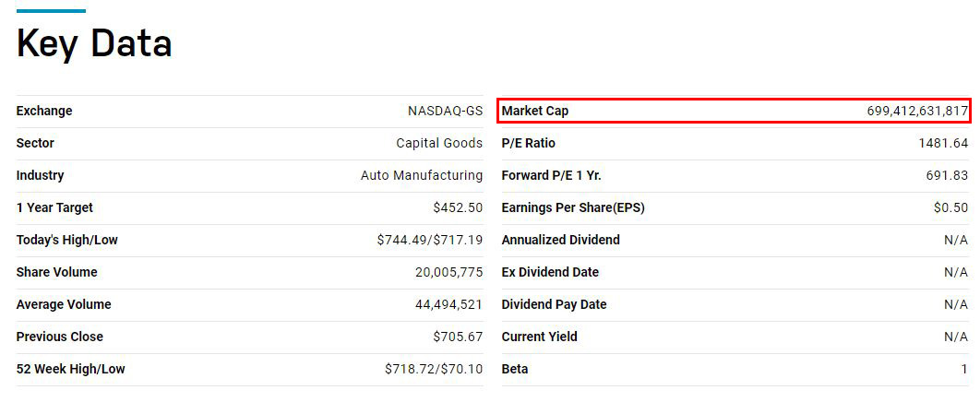Image resolution: width=980 pixels, height=402 pixels.
Task: Select the Previous Close value $705.67
Action: click(x=458, y=337)
